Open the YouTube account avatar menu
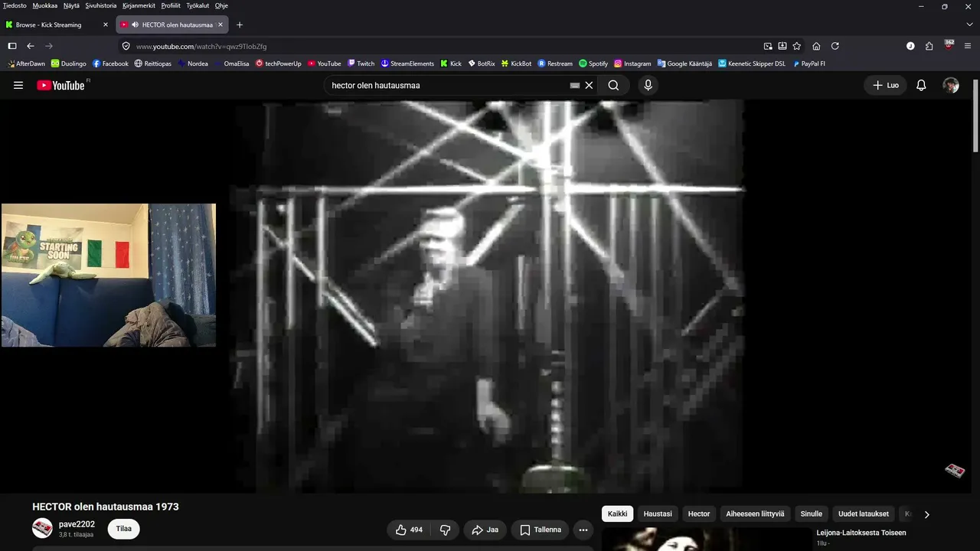This screenshot has height=551, width=980. [951, 85]
